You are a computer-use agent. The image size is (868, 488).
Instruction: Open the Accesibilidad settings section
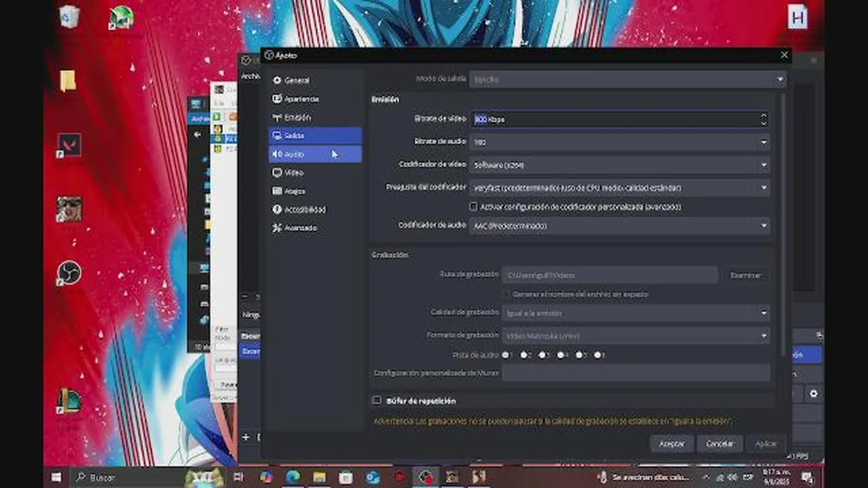pos(315,209)
